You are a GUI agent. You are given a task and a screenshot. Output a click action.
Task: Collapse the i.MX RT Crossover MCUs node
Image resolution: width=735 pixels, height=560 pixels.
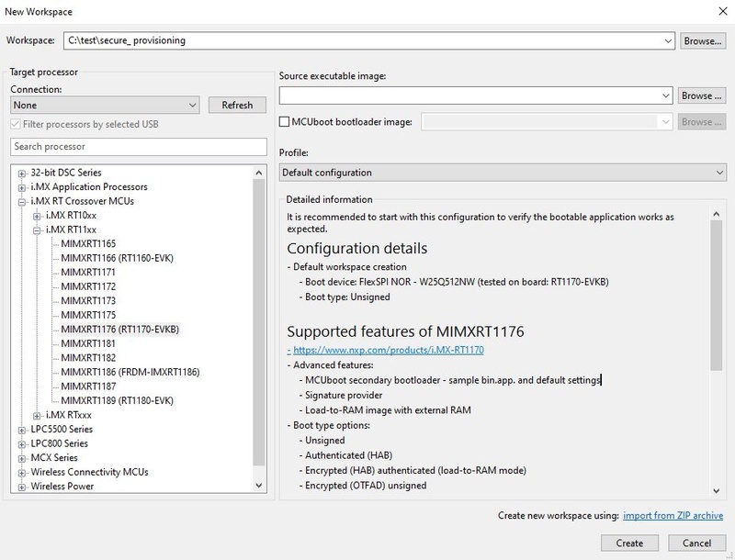22,201
